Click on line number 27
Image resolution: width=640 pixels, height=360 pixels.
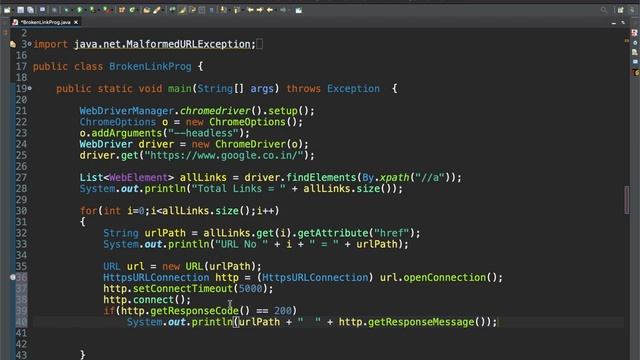coord(21,177)
